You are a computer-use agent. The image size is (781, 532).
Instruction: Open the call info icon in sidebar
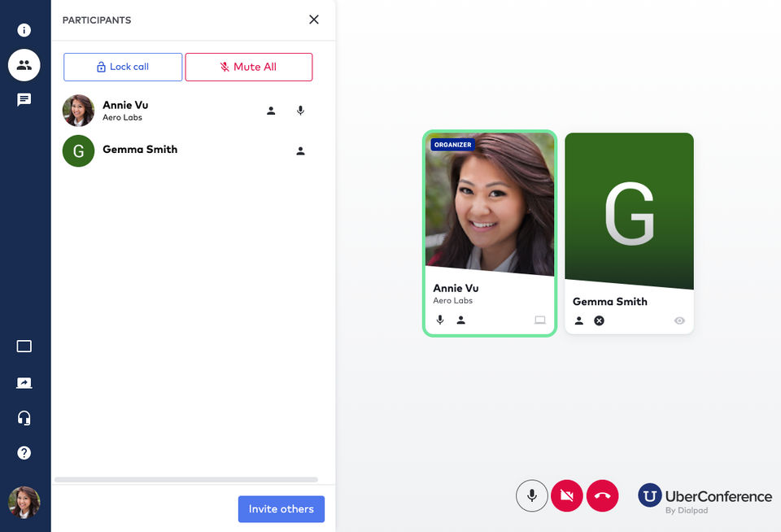[x=24, y=30]
